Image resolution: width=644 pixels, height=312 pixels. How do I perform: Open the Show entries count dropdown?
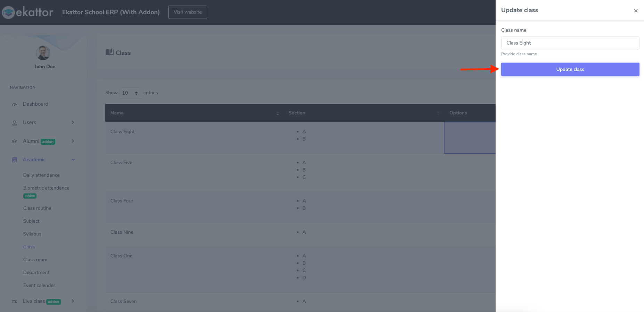pos(130,93)
